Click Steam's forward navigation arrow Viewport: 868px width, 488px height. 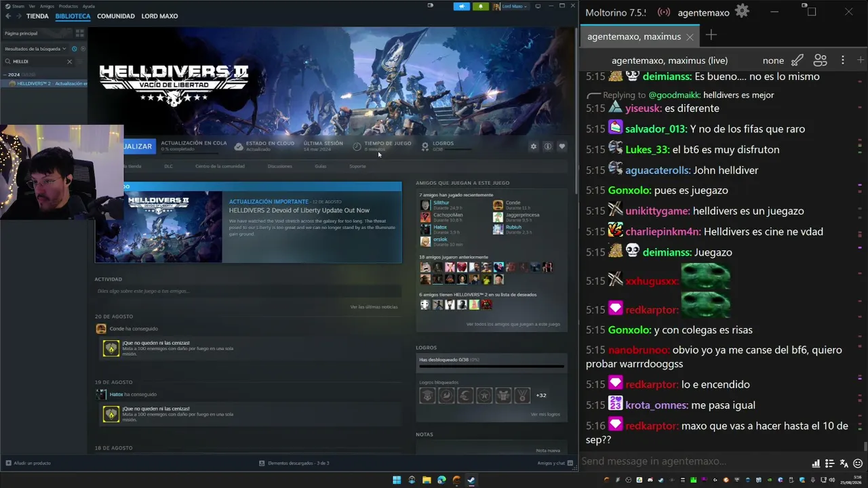(x=18, y=16)
